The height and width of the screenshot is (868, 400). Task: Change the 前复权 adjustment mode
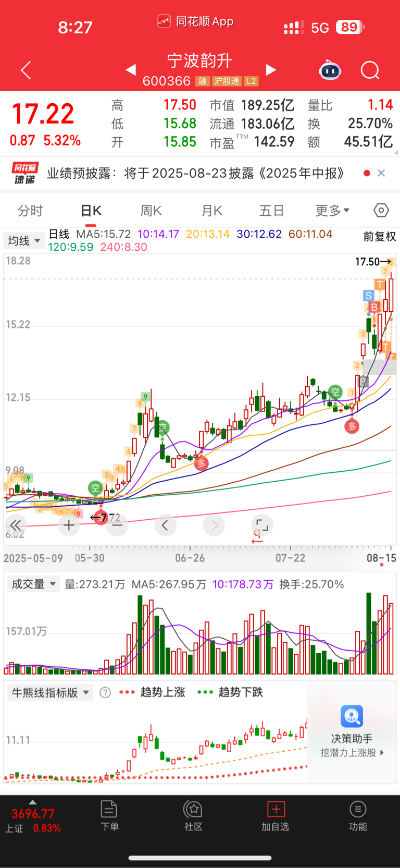click(379, 237)
